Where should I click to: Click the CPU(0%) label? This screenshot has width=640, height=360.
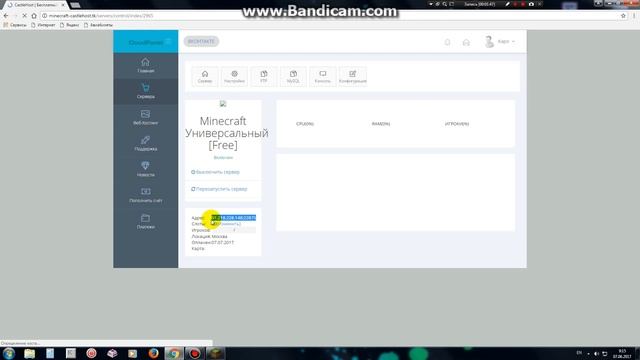(305, 124)
